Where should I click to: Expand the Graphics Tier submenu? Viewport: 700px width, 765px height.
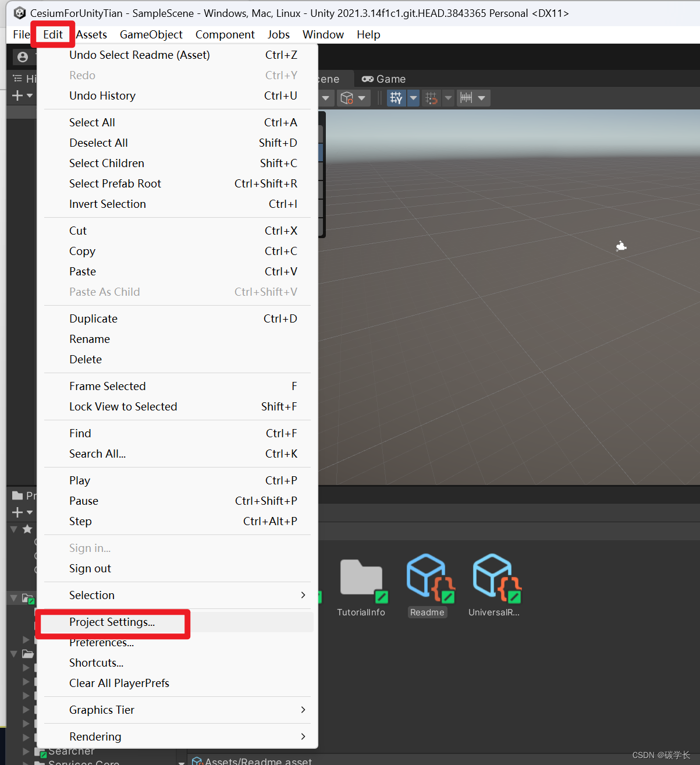click(177, 710)
